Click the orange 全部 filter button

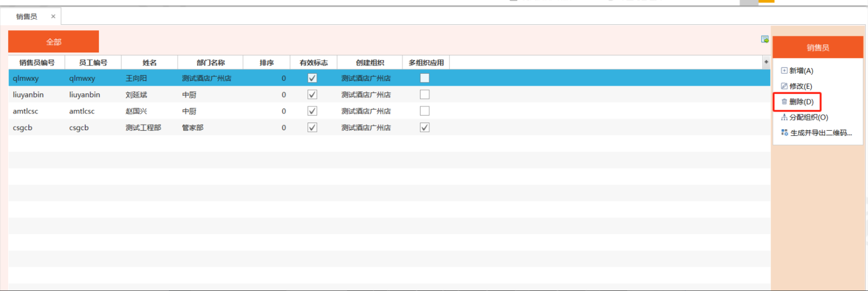pyautogui.click(x=53, y=42)
